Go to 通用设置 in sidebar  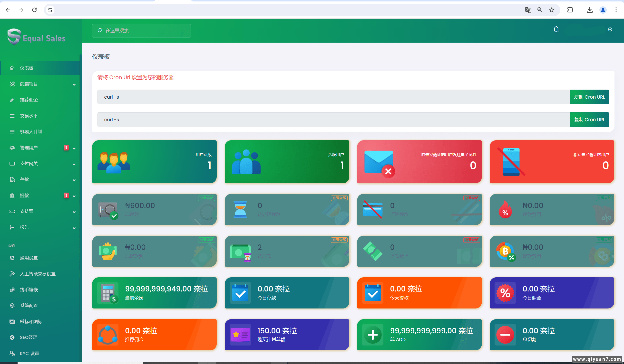(29, 258)
